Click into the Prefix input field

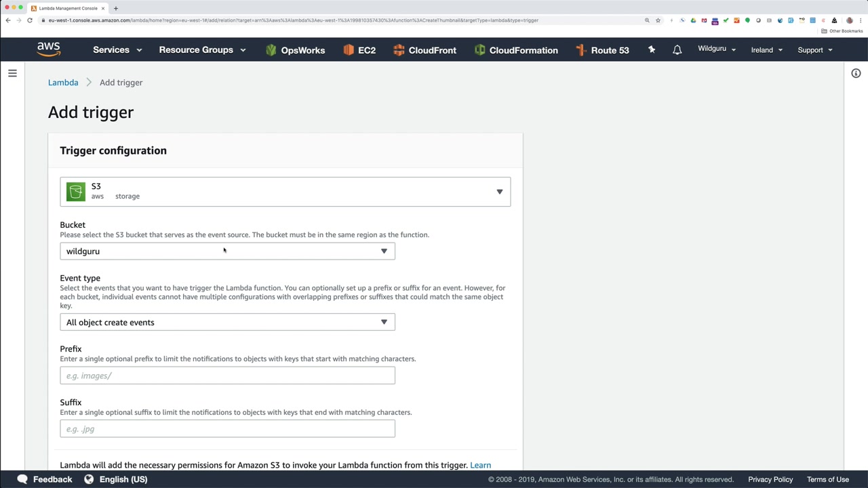[x=227, y=375]
